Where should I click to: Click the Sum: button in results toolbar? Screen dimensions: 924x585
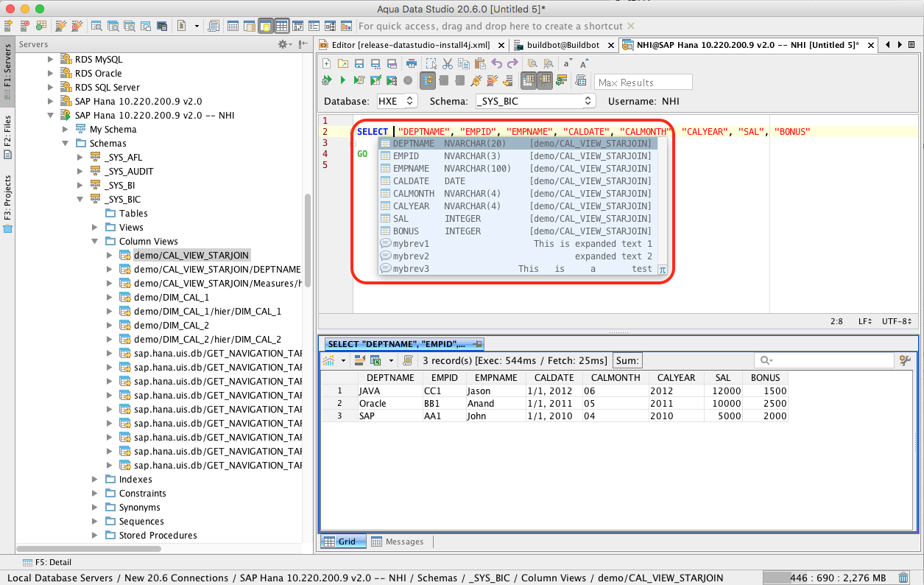[x=627, y=360]
